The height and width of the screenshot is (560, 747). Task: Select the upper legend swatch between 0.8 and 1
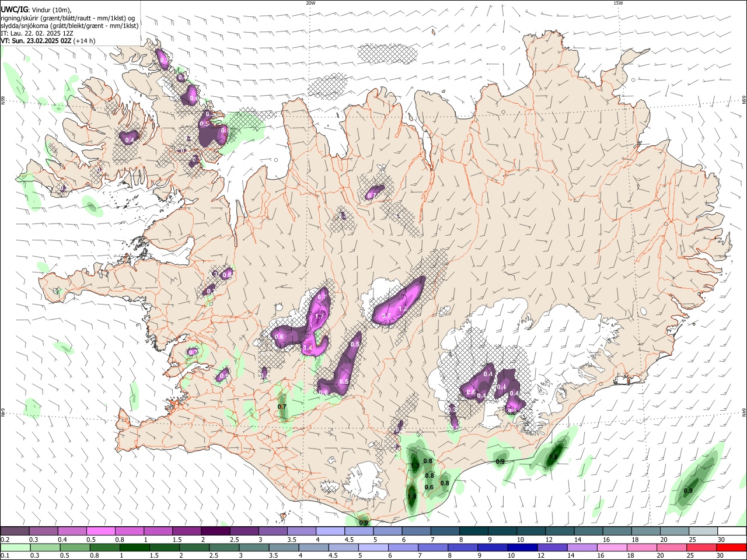[x=130, y=531]
